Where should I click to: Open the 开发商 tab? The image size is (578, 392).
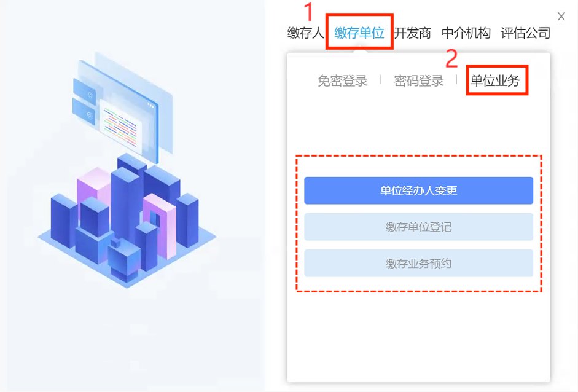[x=413, y=33]
